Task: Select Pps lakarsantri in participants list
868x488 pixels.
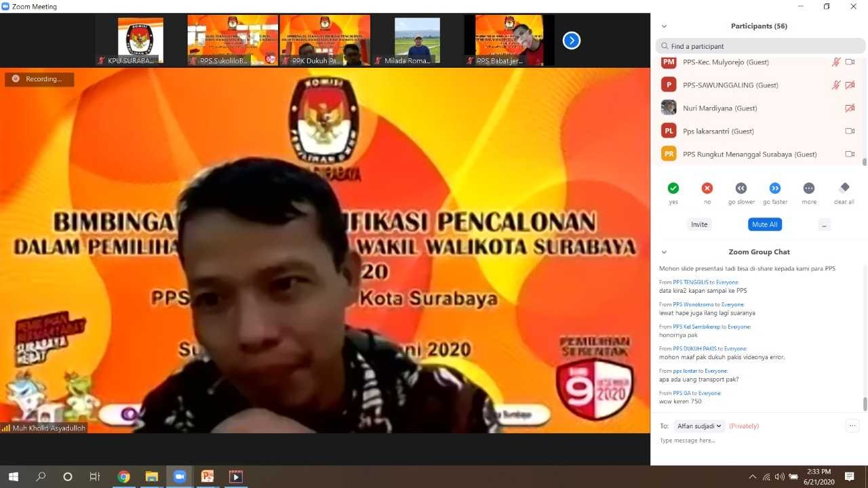Action: tap(718, 131)
